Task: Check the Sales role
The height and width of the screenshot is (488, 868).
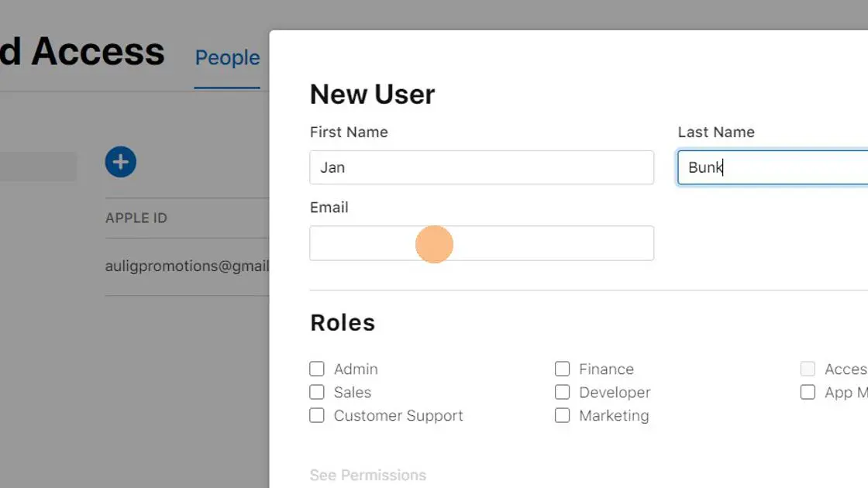Action: [x=316, y=392]
